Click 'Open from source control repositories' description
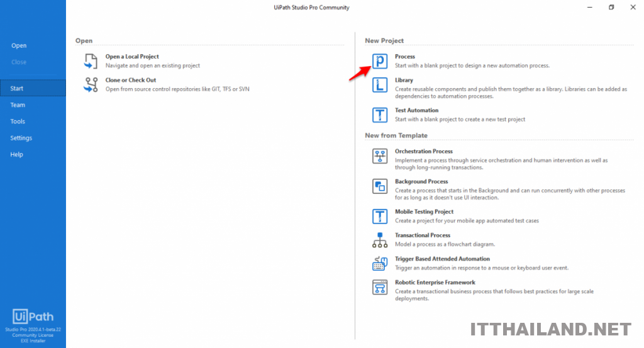644x348 pixels. tap(177, 89)
